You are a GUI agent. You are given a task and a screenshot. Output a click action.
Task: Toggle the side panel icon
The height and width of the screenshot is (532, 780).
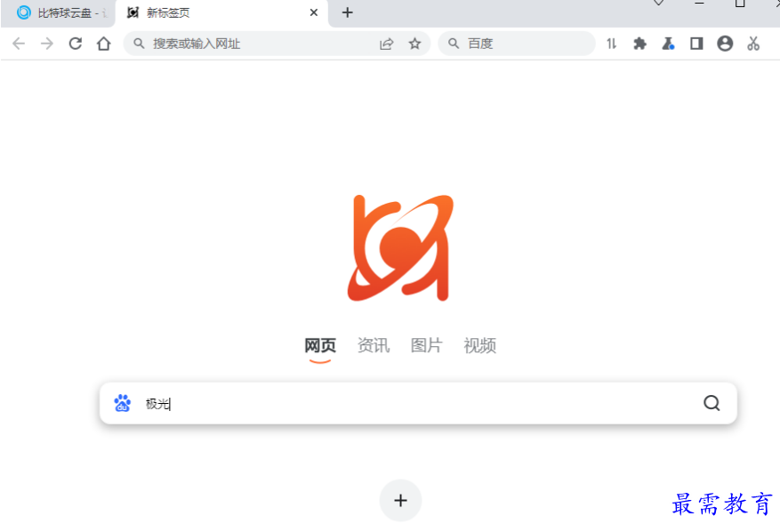click(696, 44)
